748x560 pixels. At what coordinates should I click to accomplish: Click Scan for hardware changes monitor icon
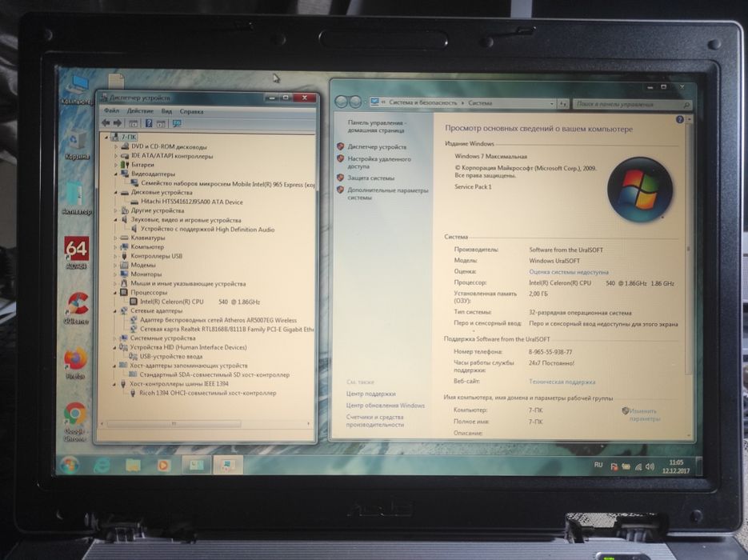(177, 123)
